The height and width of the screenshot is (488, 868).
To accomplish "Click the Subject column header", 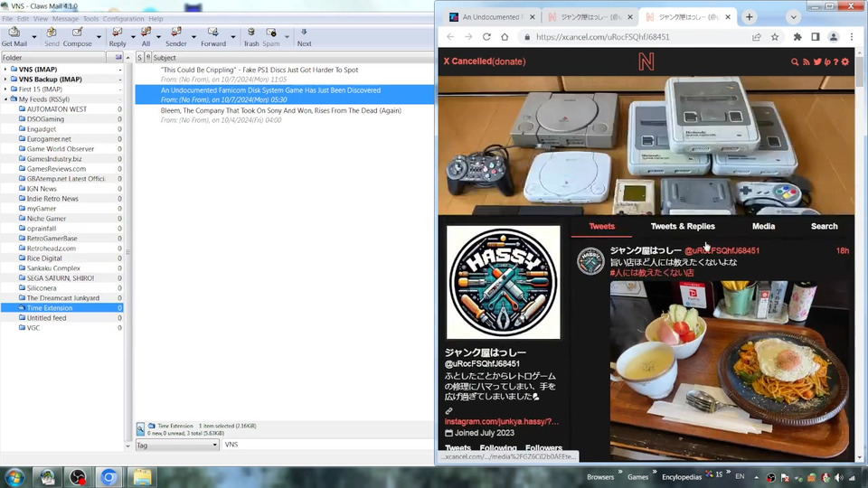I will (292, 58).
